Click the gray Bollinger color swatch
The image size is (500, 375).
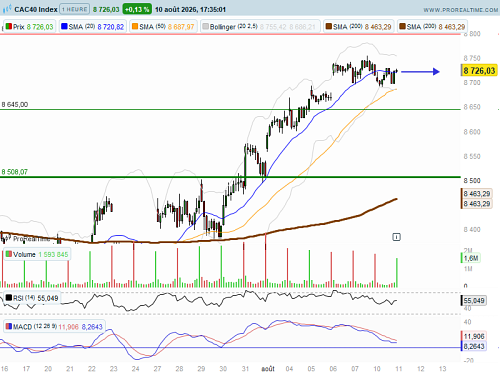click(x=205, y=26)
